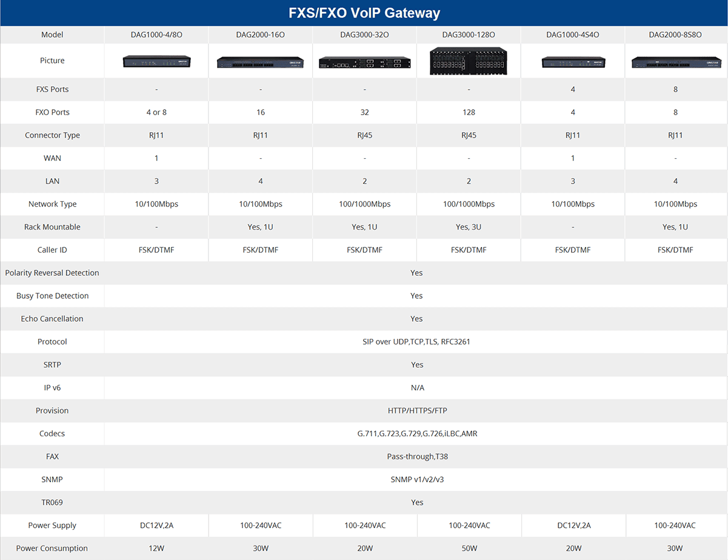Click the DAG3000-128O chassis image
Screen dimensions: 728x560
[469, 61]
